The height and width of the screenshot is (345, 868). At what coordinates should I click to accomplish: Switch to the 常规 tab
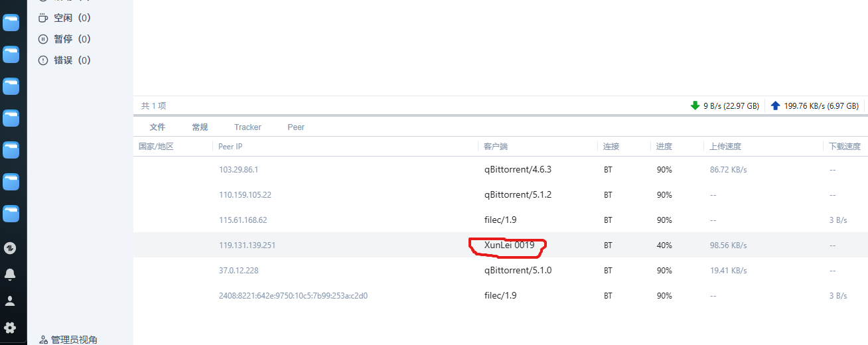click(200, 127)
